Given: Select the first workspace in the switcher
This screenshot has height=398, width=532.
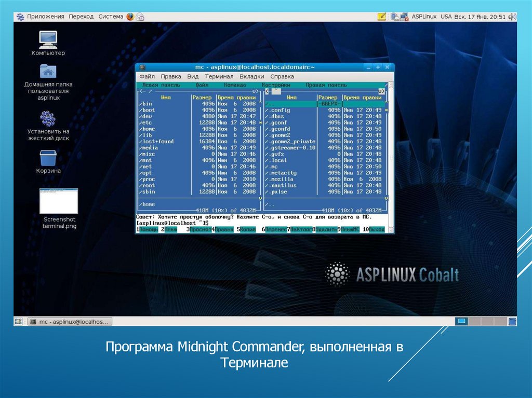Looking at the screenshot, I should pos(461,321).
